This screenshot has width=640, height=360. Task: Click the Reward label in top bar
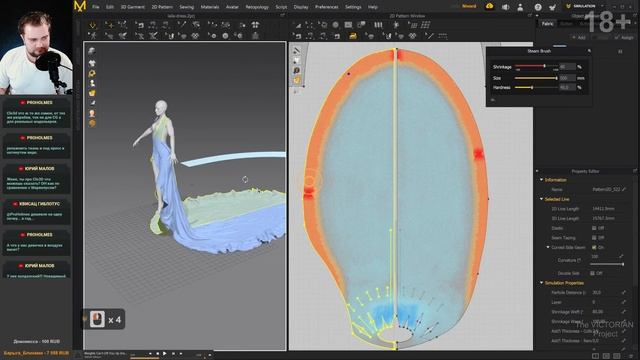(x=469, y=7)
